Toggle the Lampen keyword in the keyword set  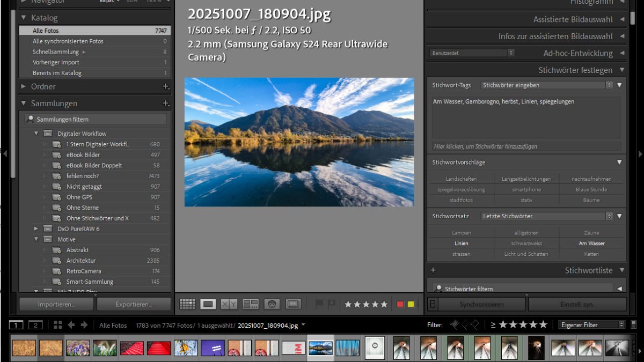[x=461, y=233]
